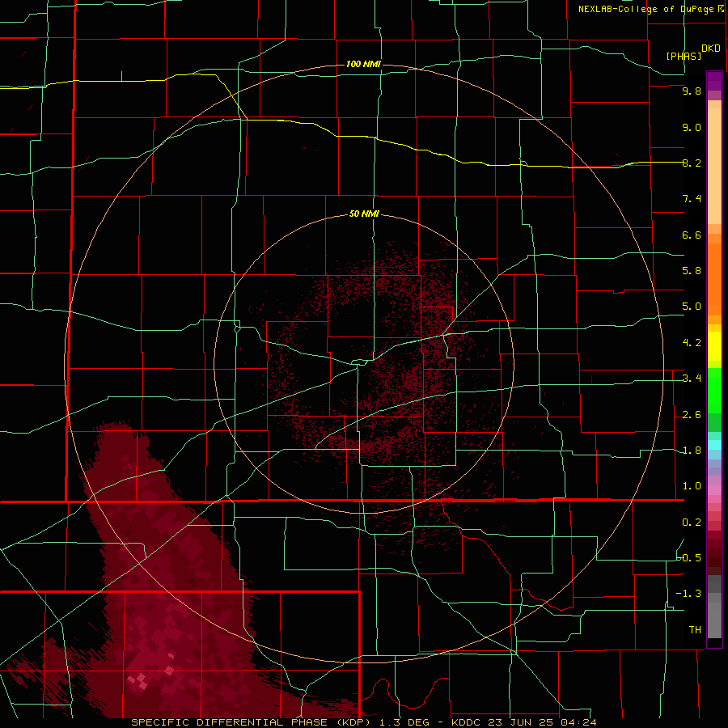Click the 0.2 legend value
The width and height of the screenshot is (728, 728).
pos(692,523)
